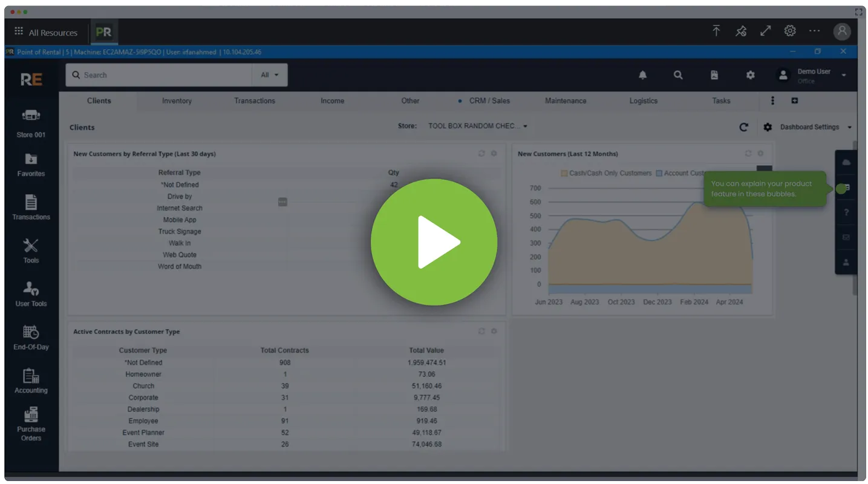Toggle Cash/Cash Only Customers legend swatch

pos(564,173)
